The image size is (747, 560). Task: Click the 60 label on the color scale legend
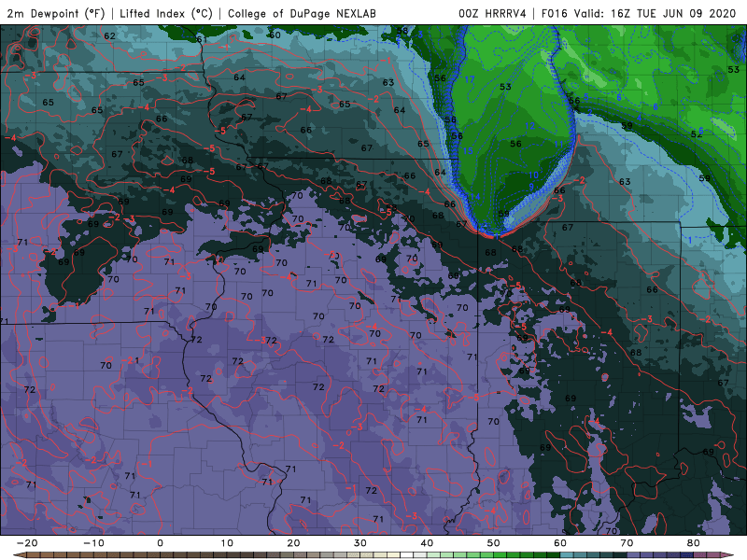560,543
